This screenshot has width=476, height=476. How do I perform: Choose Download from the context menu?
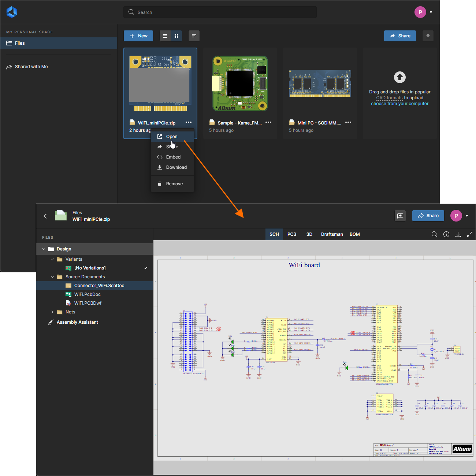pyautogui.click(x=172, y=167)
